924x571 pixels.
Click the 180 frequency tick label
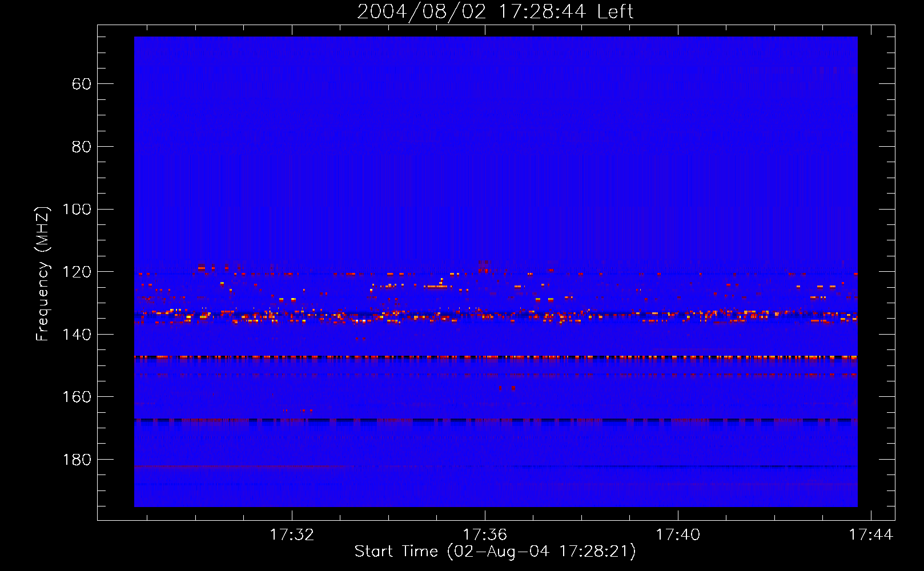tap(77, 460)
